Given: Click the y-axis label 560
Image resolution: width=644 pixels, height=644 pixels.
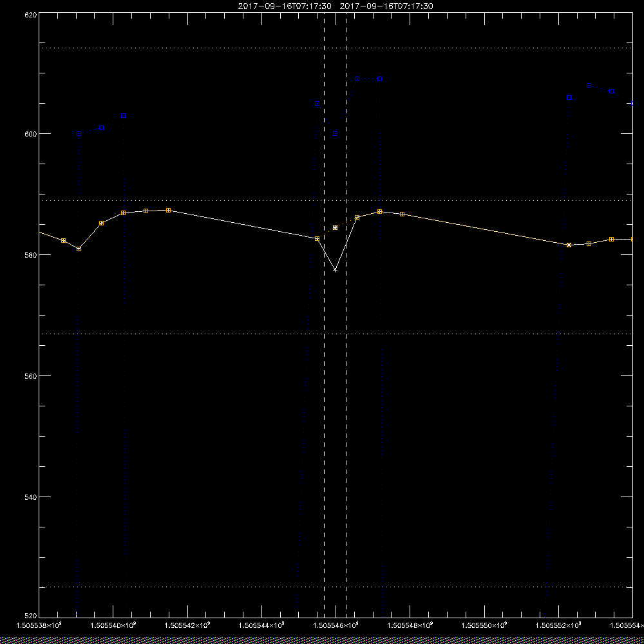Looking at the screenshot, I should (x=31, y=376).
